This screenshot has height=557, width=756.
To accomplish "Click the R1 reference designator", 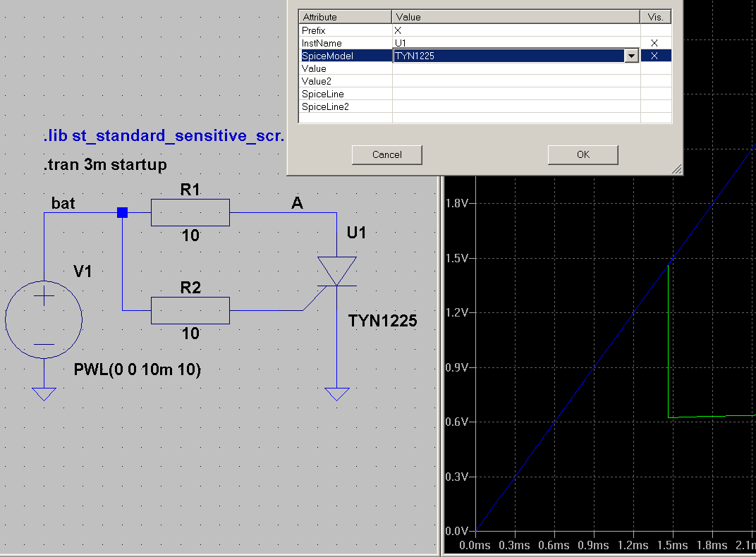I will point(190,190).
